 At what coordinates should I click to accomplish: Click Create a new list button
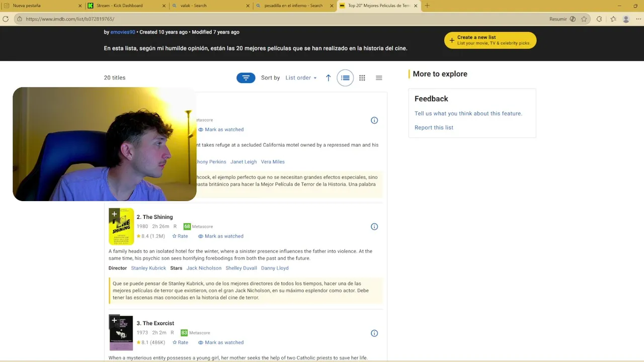490,40
